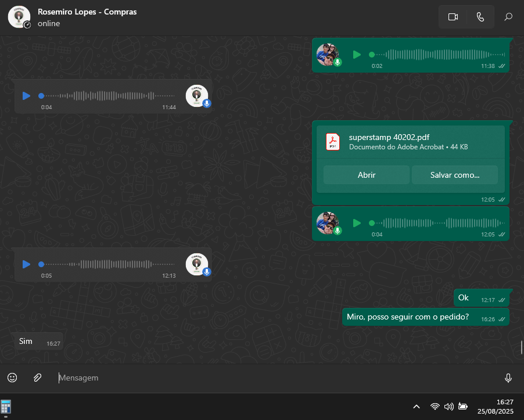Start a voice call from chat header
The height and width of the screenshot is (420, 524).
coord(480,17)
